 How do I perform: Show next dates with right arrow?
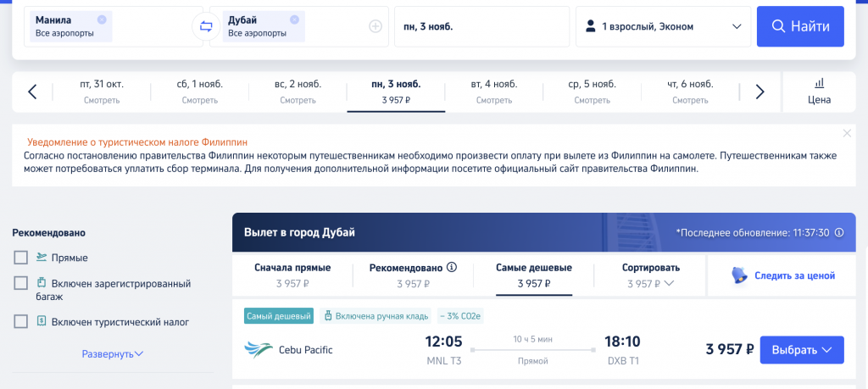click(x=759, y=92)
